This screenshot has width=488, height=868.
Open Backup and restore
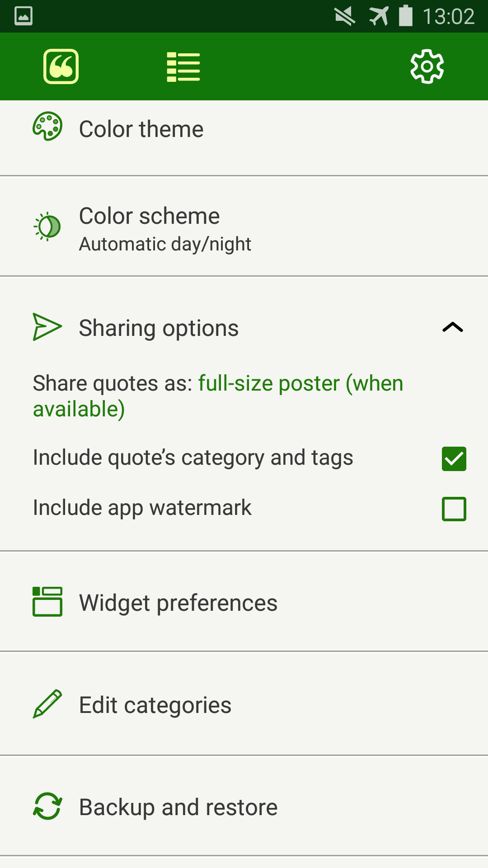point(178,807)
